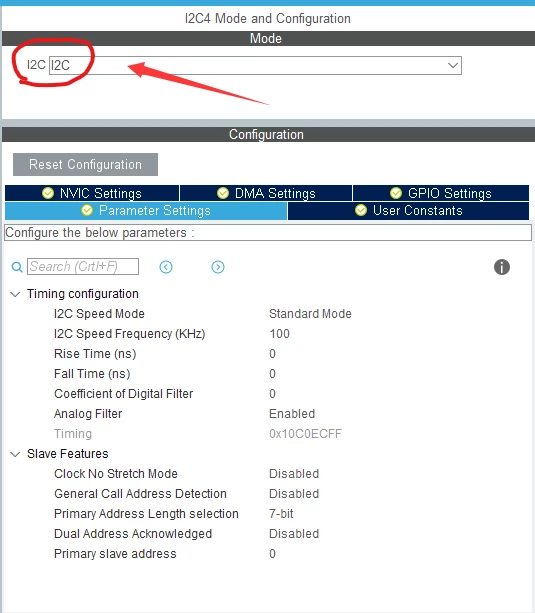The width and height of the screenshot is (535, 613).
Task: Select Primary Address Length selection label
Action: click(x=146, y=514)
